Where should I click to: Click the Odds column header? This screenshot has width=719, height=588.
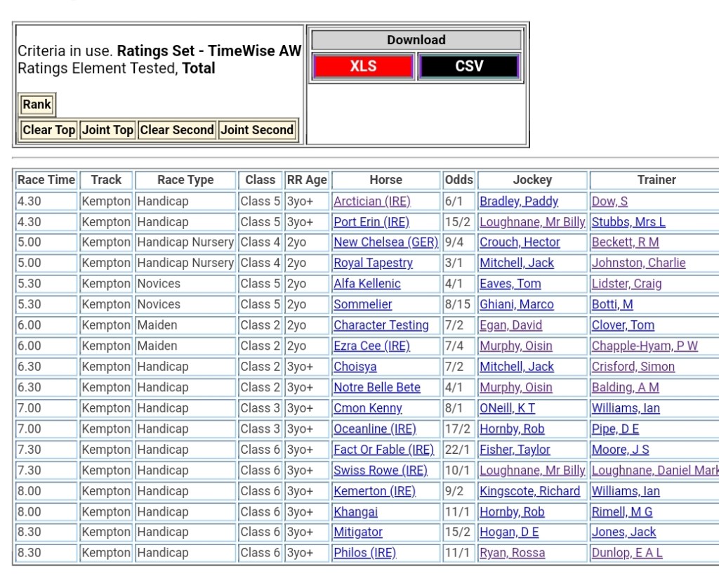459,180
